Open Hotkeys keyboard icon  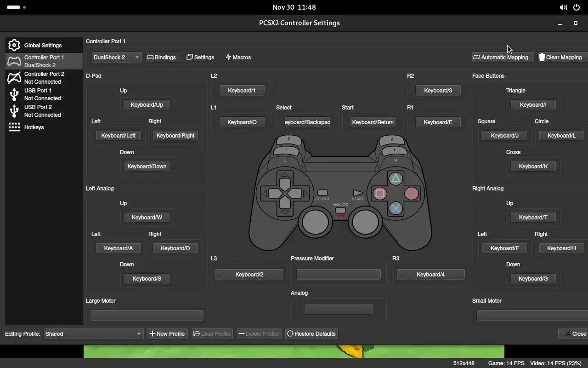coord(14,127)
